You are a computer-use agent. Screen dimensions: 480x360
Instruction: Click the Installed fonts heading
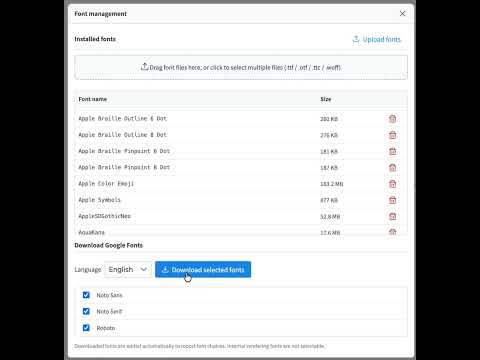click(95, 39)
